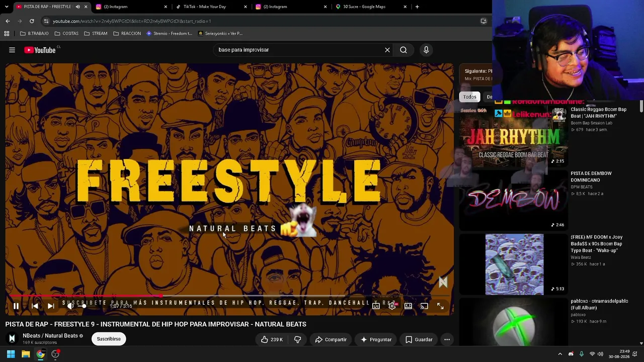
Task: Select the 'Todos' filter chip
Action: tap(469, 97)
